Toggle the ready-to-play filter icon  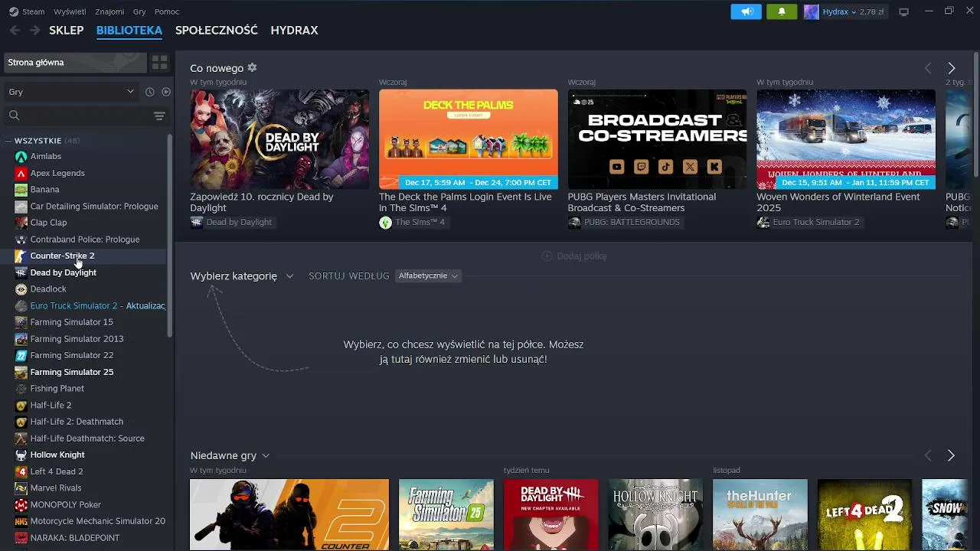click(x=166, y=92)
